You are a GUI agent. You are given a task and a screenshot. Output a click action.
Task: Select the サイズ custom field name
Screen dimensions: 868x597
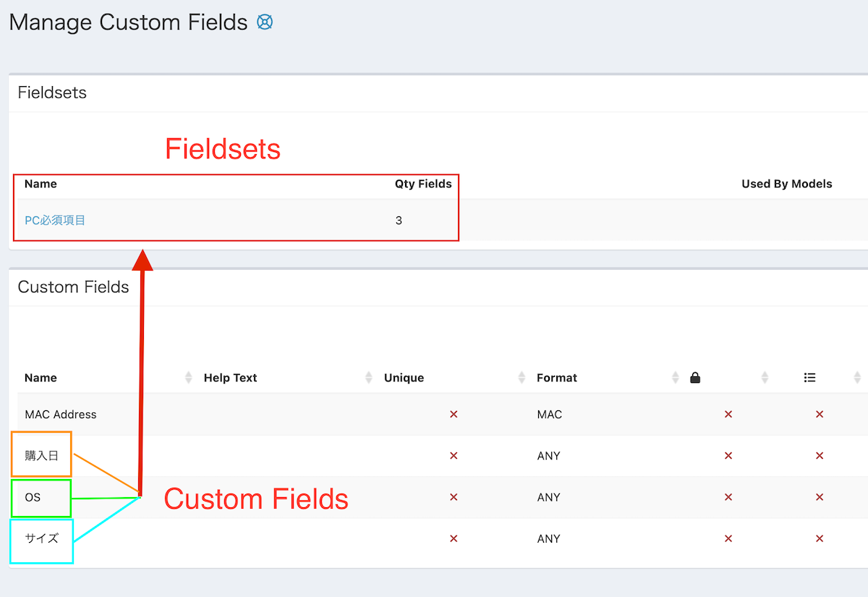coord(41,538)
